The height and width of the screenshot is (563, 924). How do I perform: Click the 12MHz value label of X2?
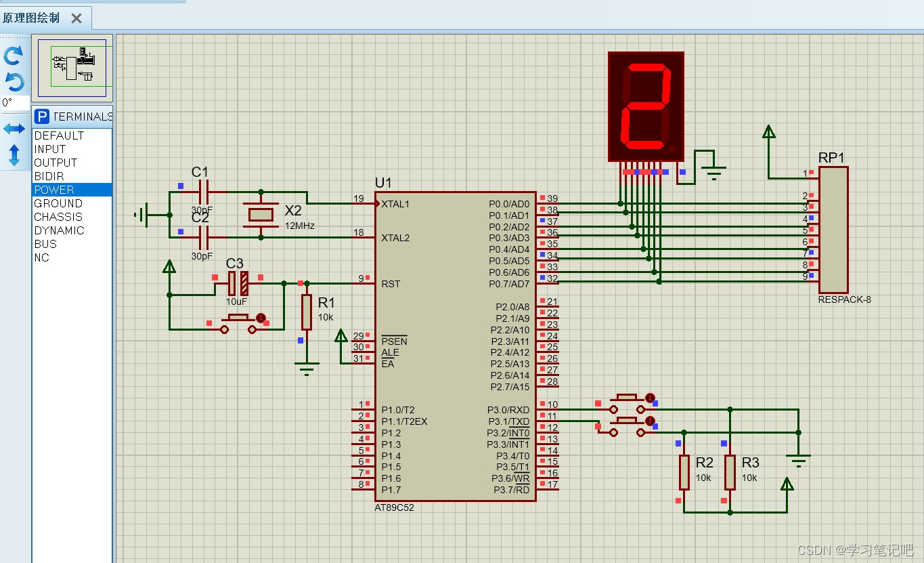click(x=299, y=226)
